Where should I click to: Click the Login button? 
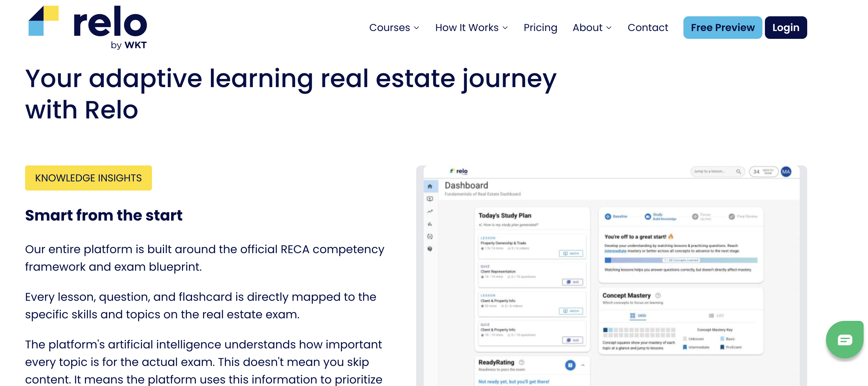coord(786,28)
